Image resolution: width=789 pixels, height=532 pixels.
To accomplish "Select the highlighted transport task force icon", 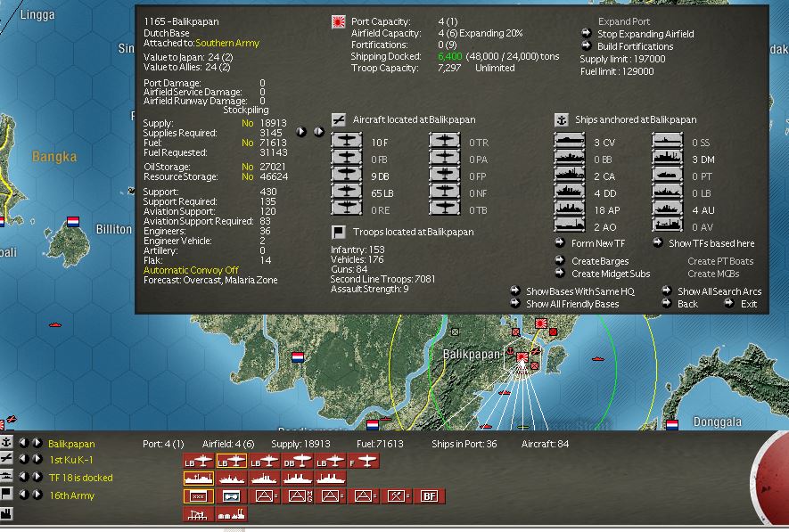I will click(198, 479).
